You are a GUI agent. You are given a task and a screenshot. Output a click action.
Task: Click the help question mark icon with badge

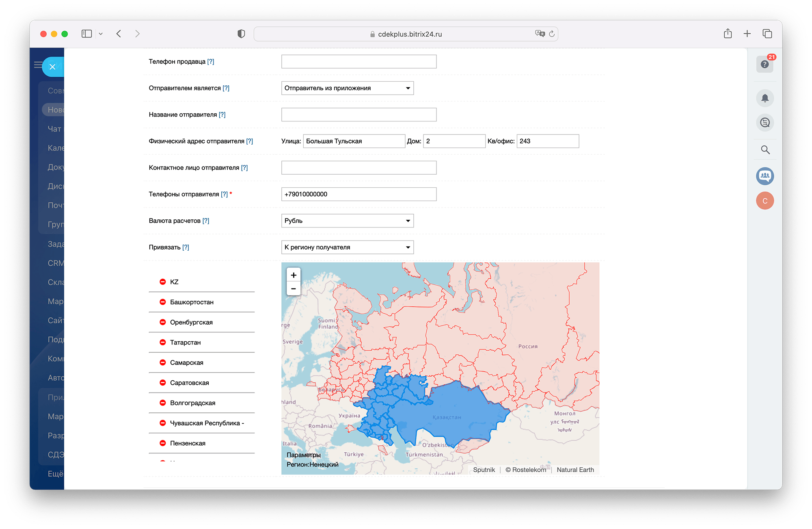tap(764, 64)
